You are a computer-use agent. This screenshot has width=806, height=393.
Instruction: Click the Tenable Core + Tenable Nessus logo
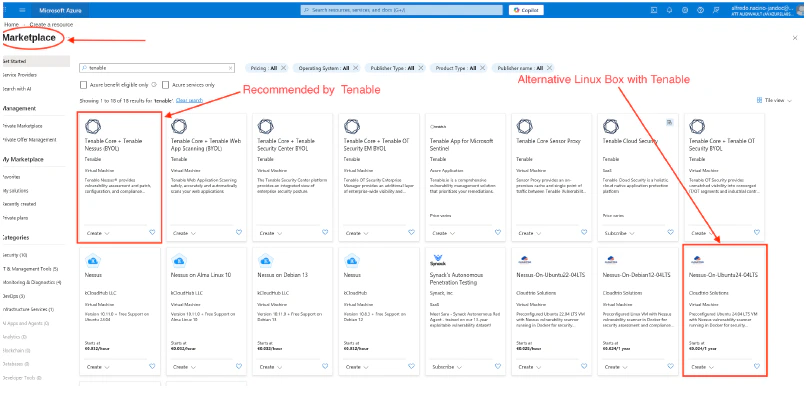(93, 127)
